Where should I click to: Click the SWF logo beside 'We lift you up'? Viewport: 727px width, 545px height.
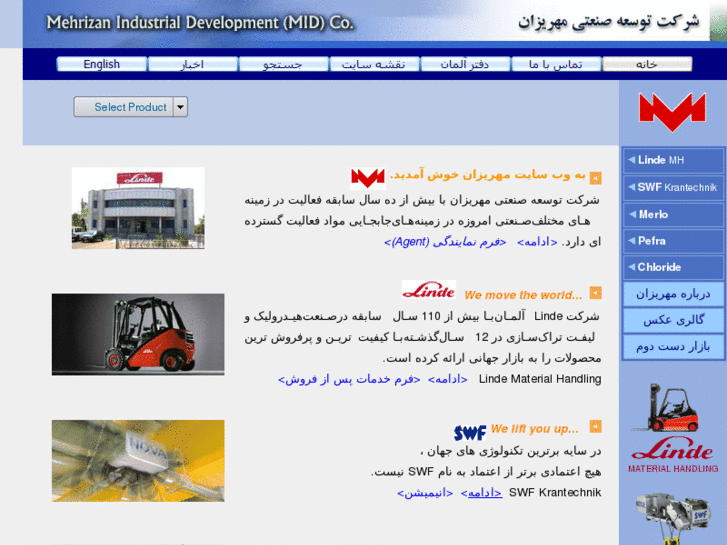click(x=470, y=432)
